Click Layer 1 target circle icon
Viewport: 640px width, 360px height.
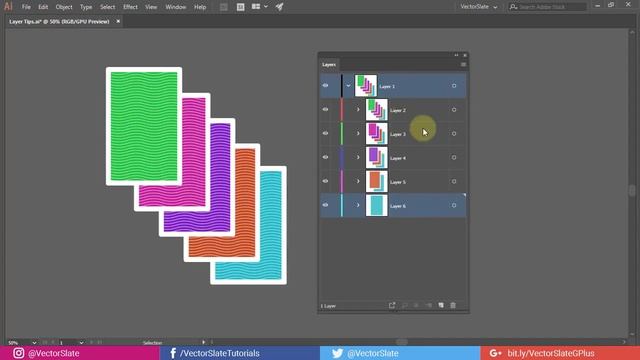pyautogui.click(x=454, y=86)
